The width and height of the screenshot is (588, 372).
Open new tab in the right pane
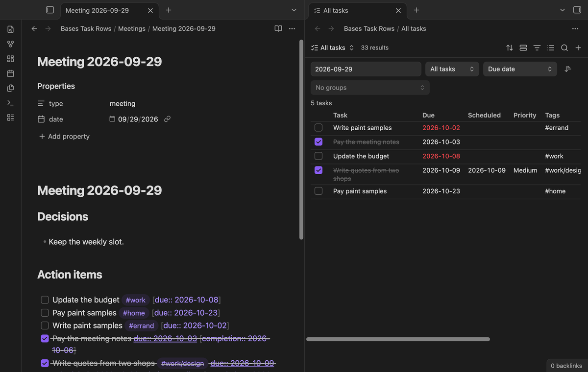click(x=416, y=10)
